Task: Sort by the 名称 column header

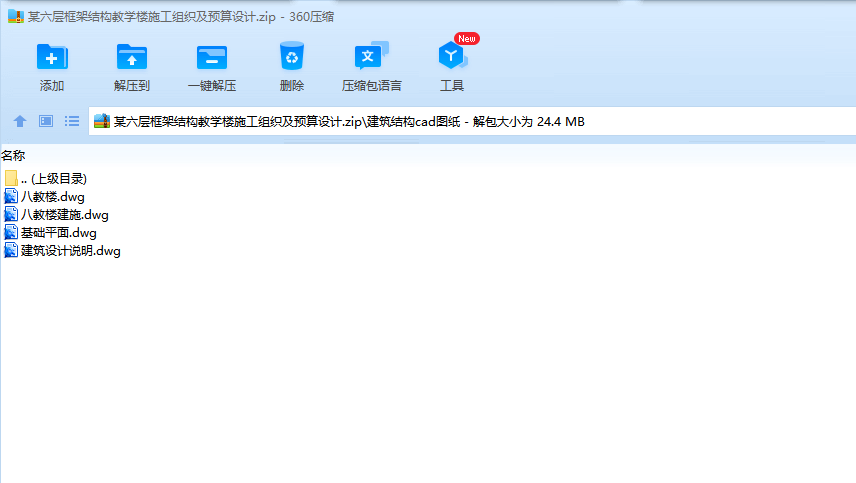Action: point(13,156)
